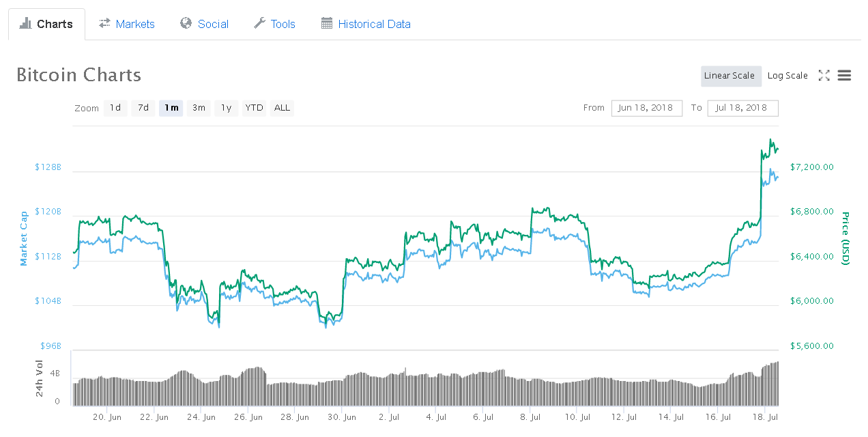This screenshot has width=868, height=437.
Task: Open the chart hamburger menu
Action: (x=844, y=76)
